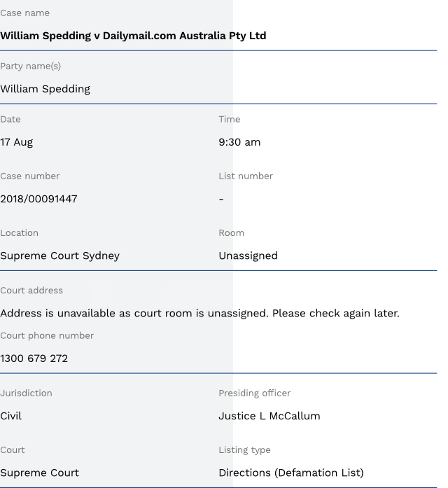Select case number 2018/00091447
Viewport: 448px width, 488px height.
point(38,199)
